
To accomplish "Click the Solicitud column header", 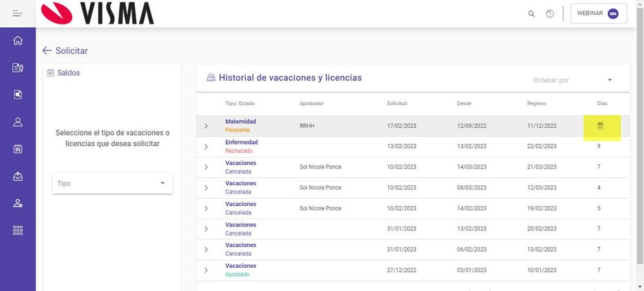I will 397,103.
